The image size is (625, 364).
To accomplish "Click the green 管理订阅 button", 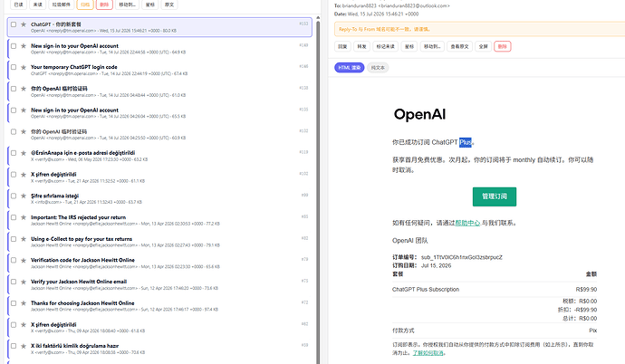I will click(x=495, y=196).
